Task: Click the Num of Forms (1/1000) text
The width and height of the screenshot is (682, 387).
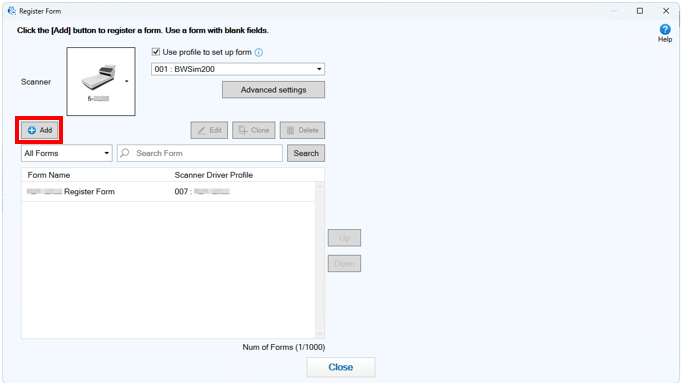Action: tap(284, 347)
